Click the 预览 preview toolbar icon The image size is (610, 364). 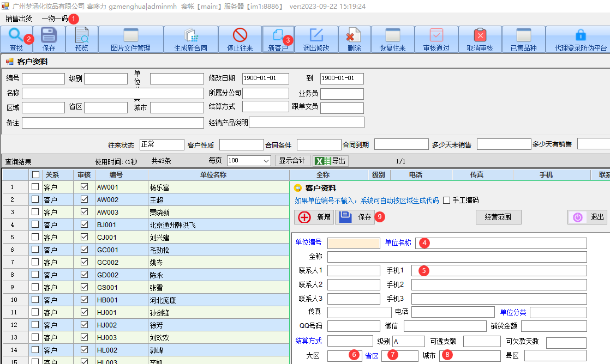tap(81, 36)
